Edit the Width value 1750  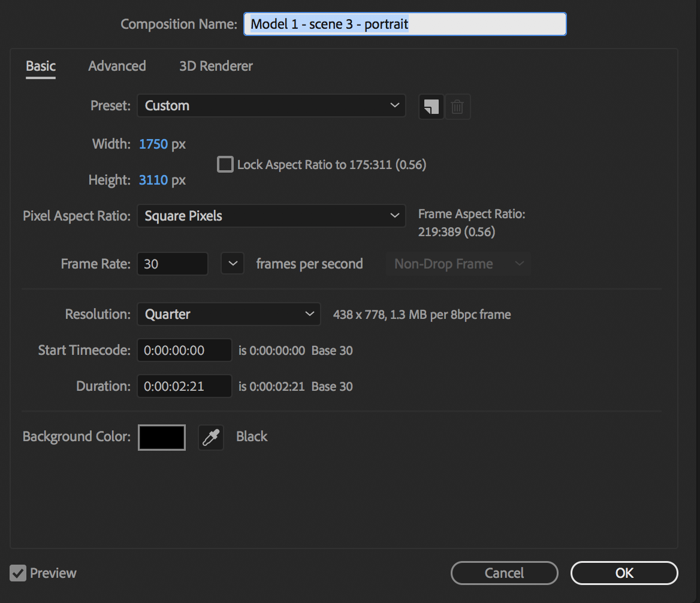pyautogui.click(x=153, y=144)
